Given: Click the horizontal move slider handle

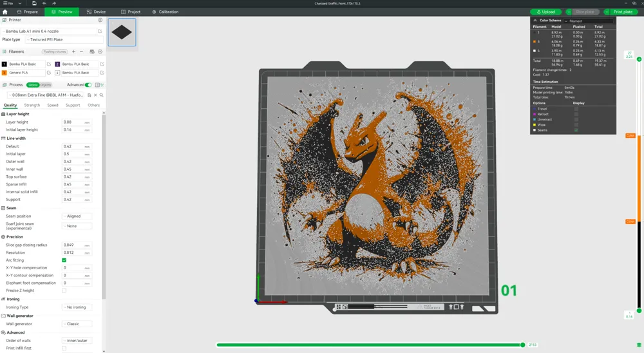Looking at the screenshot, I should [522, 345].
